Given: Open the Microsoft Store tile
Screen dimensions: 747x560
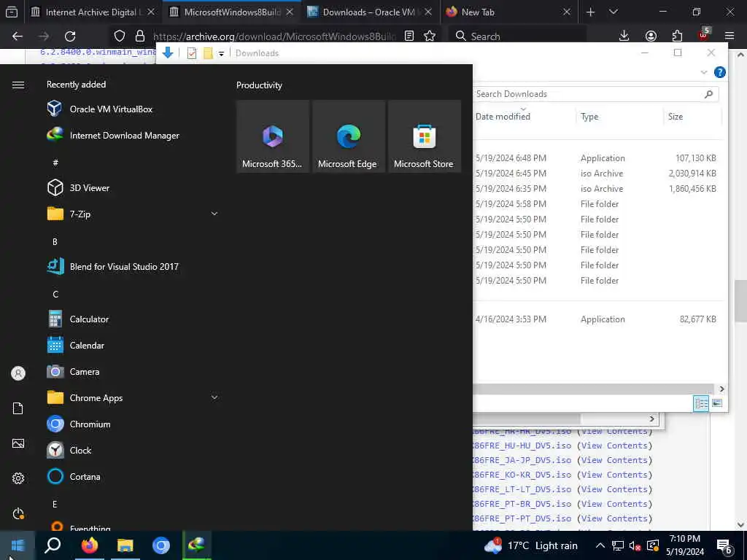Looking at the screenshot, I should click(424, 136).
